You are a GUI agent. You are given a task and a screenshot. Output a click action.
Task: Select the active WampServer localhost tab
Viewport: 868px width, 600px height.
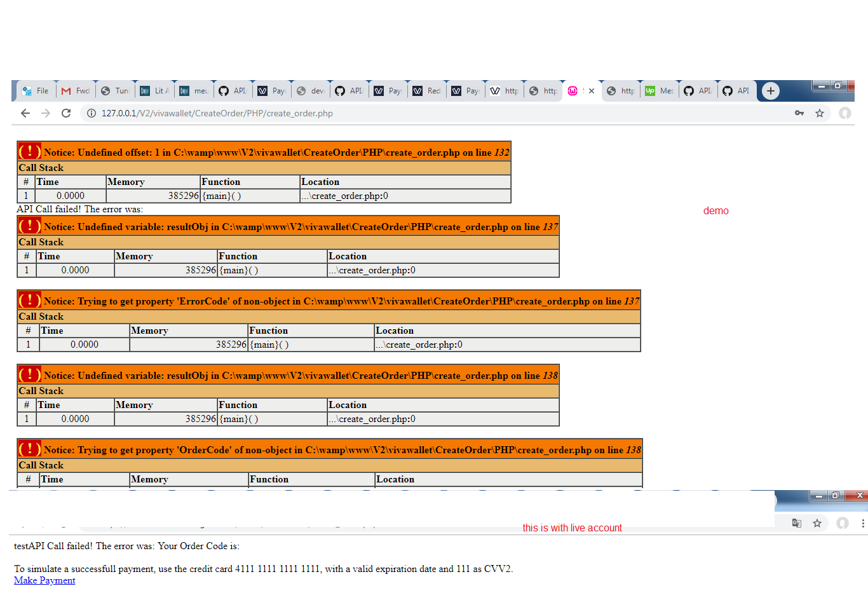point(575,91)
